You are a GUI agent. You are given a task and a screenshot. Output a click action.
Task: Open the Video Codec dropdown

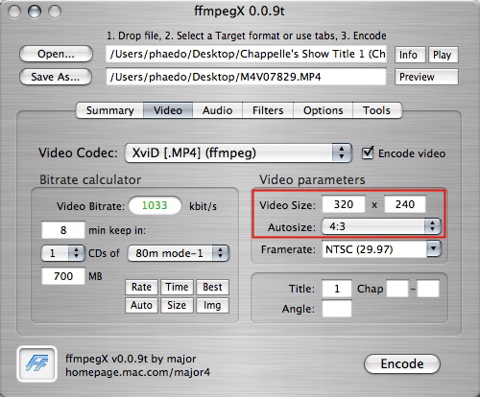(238, 153)
